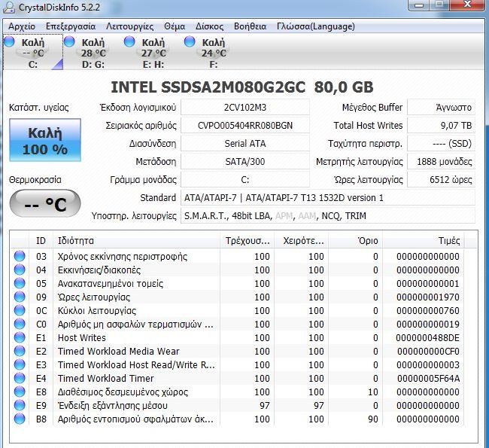Click the -- °C temperature button

tap(45, 203)
